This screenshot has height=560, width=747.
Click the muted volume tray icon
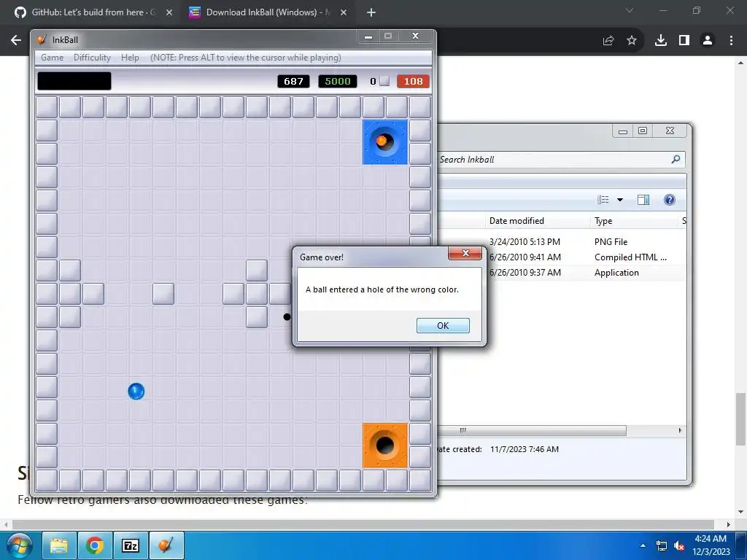(679, 545)
